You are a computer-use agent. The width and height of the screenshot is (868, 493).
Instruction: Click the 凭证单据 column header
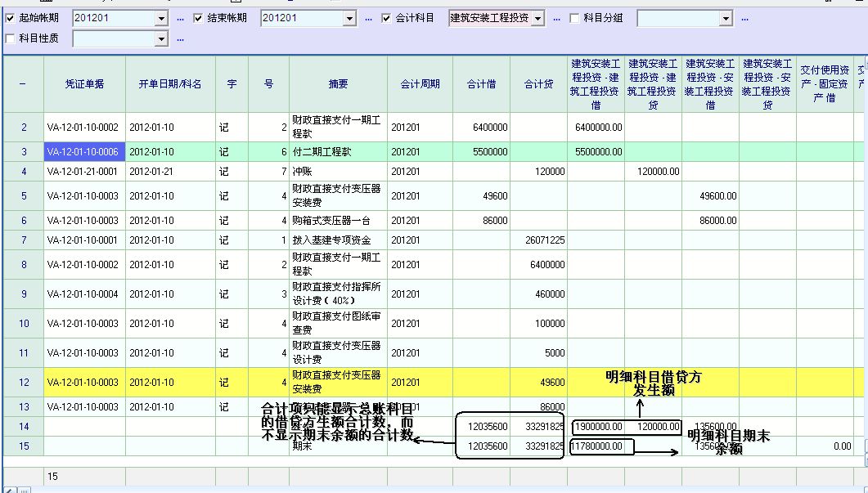(84, 83)
